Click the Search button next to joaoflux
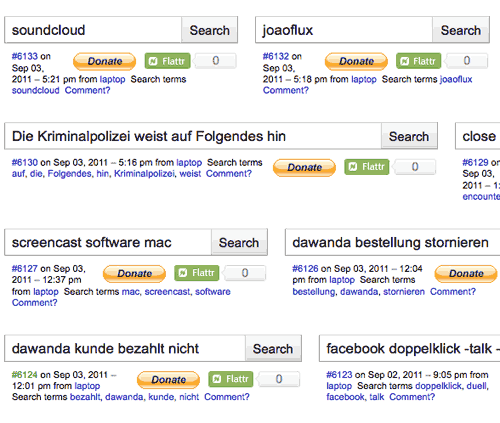 pos(461,30)
